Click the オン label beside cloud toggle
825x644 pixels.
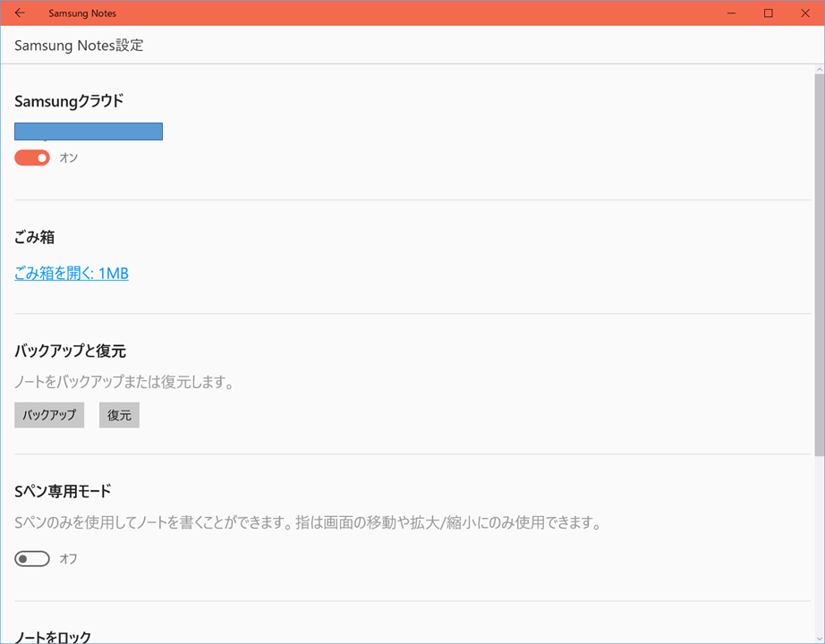68,157
